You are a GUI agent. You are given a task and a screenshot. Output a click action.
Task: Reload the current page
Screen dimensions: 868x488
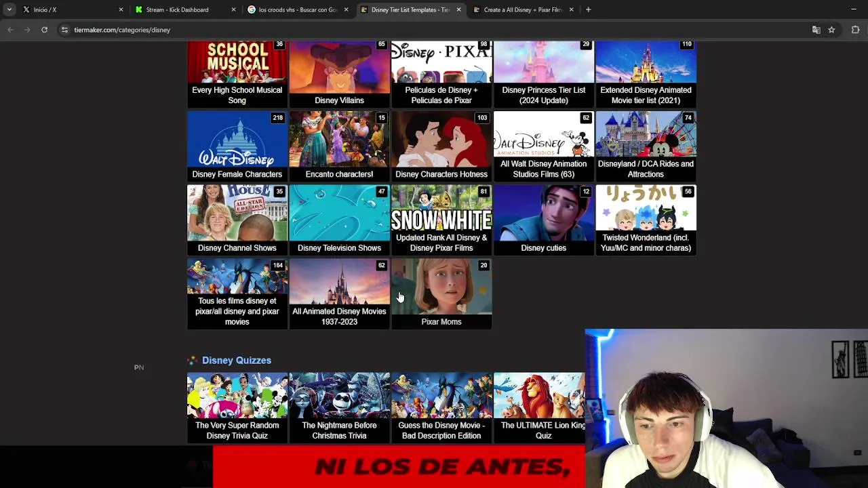click(x=44, y=30)
